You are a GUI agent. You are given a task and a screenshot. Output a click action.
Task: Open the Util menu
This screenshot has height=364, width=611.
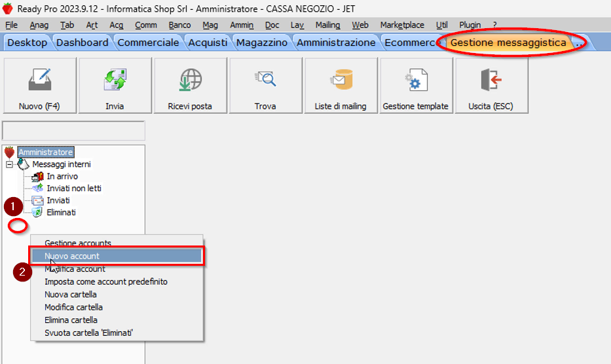tap(442, 25)
